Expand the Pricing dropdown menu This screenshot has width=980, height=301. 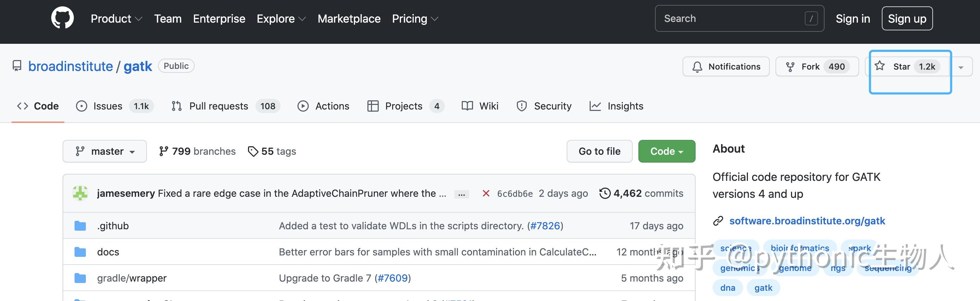click(x=415, y=19)
